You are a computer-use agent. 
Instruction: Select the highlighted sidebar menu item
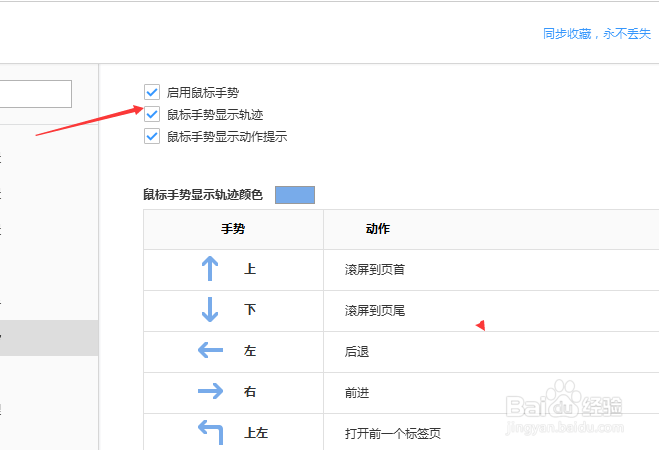49,338
